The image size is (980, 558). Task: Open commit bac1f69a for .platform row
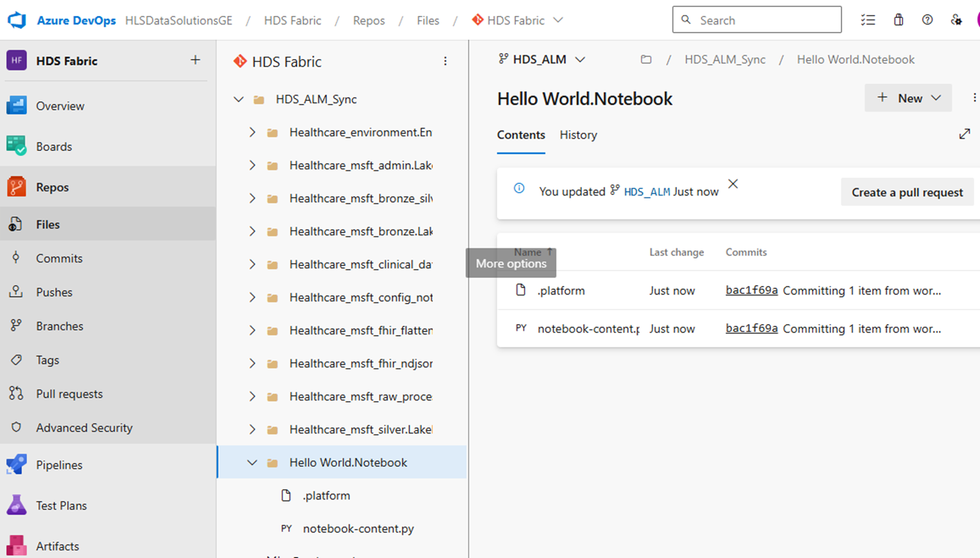pyautogui.click(x=752, y=290)
